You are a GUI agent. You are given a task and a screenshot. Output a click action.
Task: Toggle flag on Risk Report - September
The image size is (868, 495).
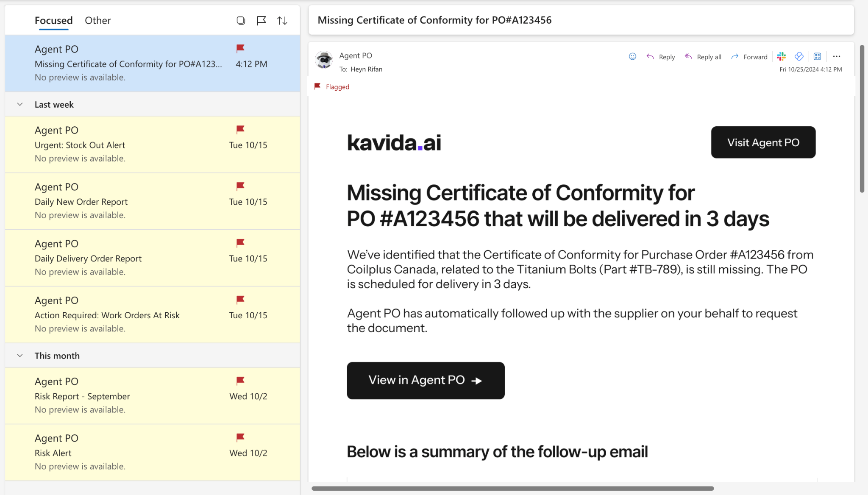point(240,381)
